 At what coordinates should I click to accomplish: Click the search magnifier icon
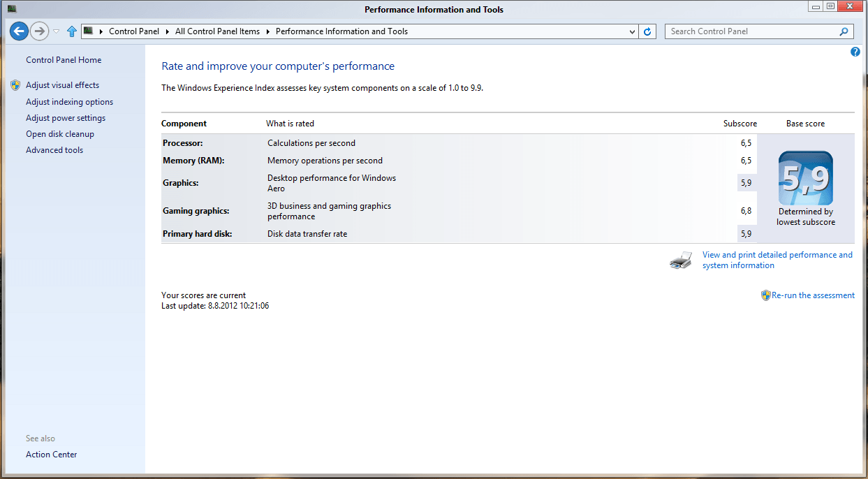pos(844,31)
